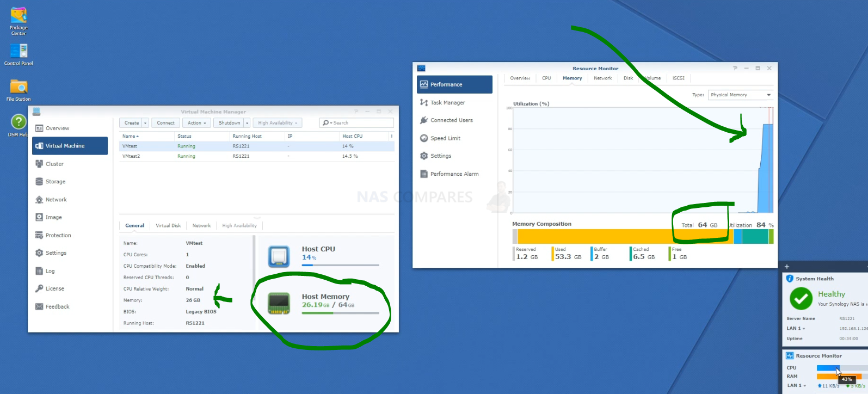Click System Health green checkmark icon
The height and width of the screenshot is (394, 868).
[x=801, y=298]
